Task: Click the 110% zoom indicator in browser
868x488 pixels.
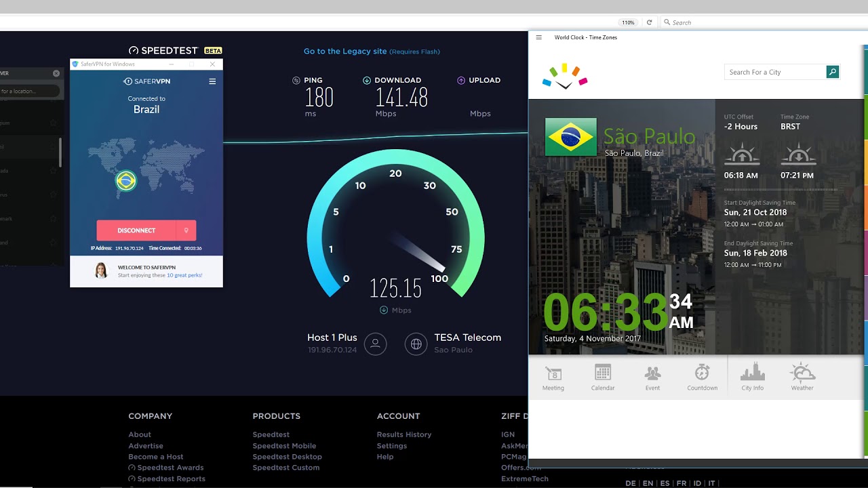Action: pos(629,22)
